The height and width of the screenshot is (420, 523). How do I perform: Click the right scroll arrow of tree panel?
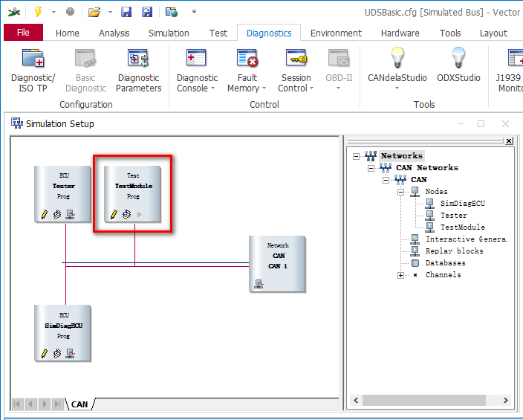click(506, 400)
